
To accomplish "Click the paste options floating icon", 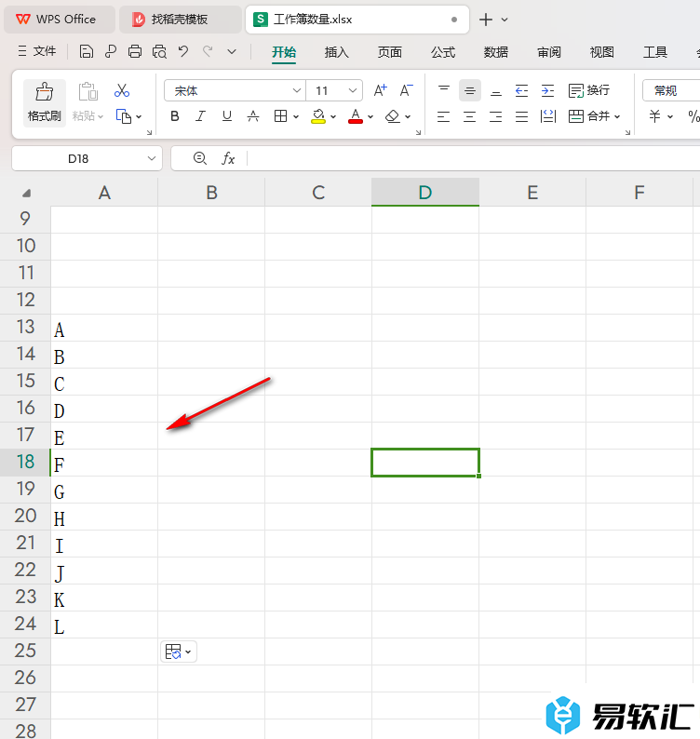I will pos(178,652).
